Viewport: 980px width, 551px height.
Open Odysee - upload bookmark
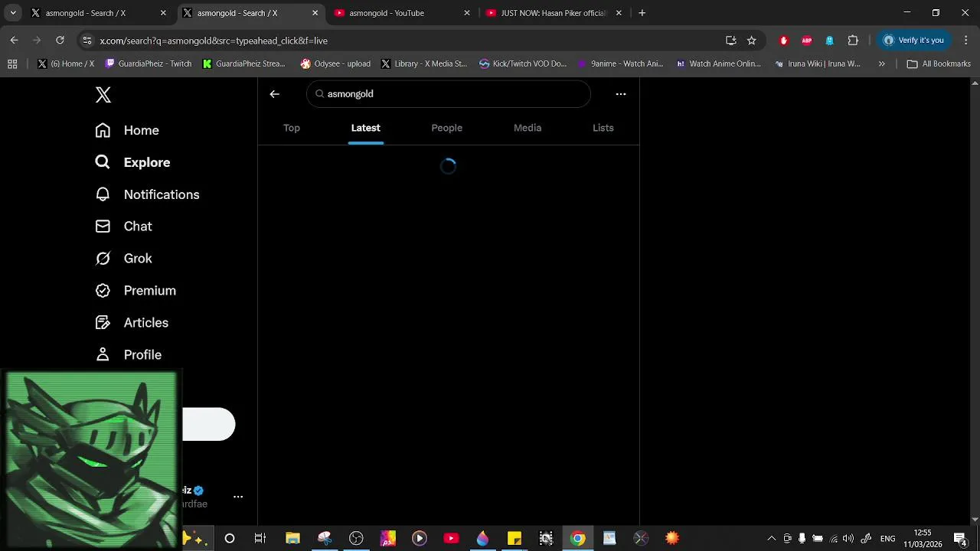[x=335, y=64]
